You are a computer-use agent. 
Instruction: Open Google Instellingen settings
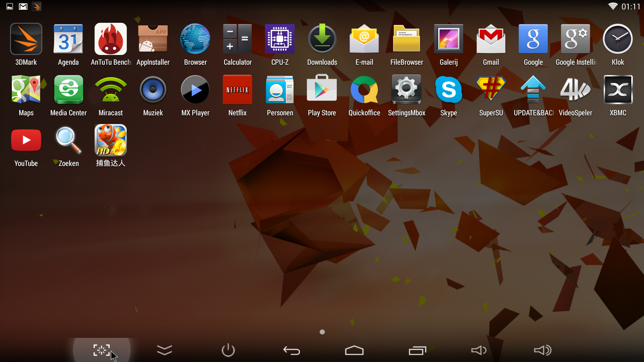(x=576, y=39)
